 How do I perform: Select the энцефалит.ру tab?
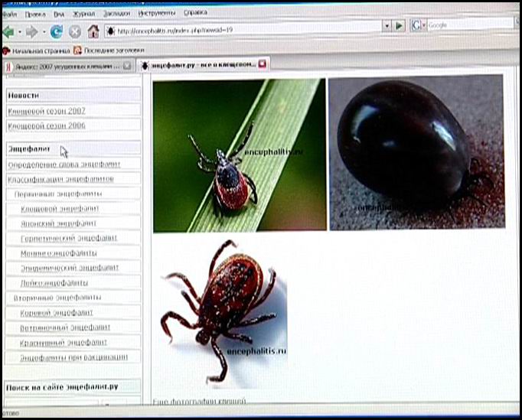[x=203, y=64]
